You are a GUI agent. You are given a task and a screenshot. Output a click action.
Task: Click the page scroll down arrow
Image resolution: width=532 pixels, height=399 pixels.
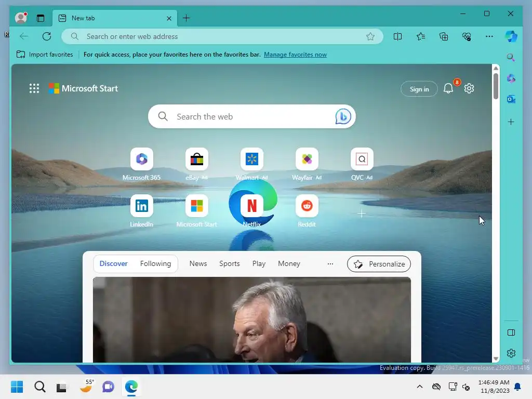496,358
